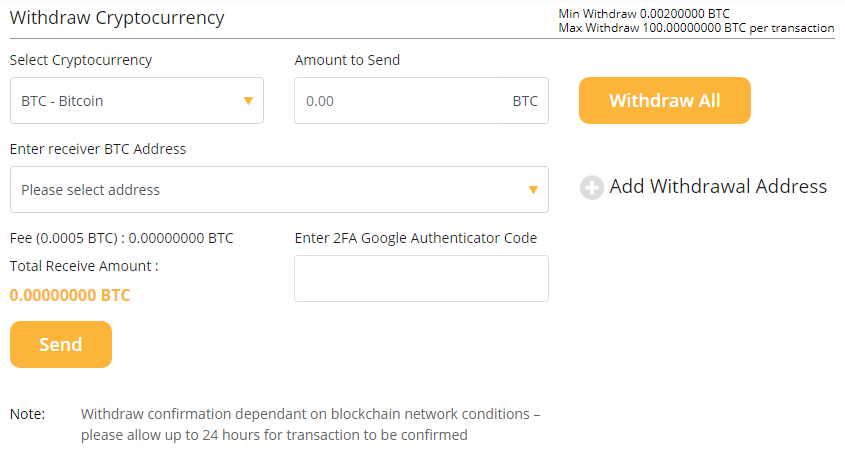Click the orange Send button
Screen dimensions: 845x454
61,345
